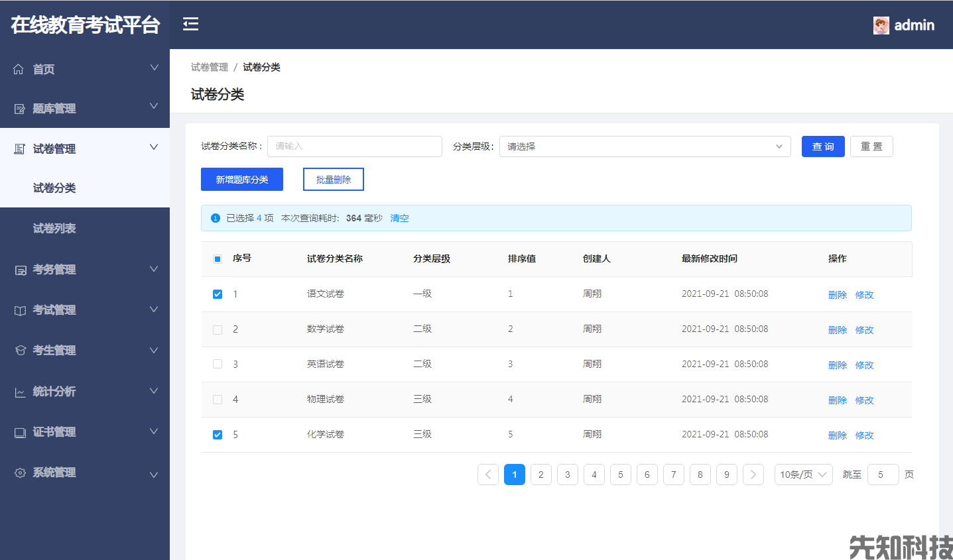
Task: Go to previous page arrow
Action: coord(488,475)
